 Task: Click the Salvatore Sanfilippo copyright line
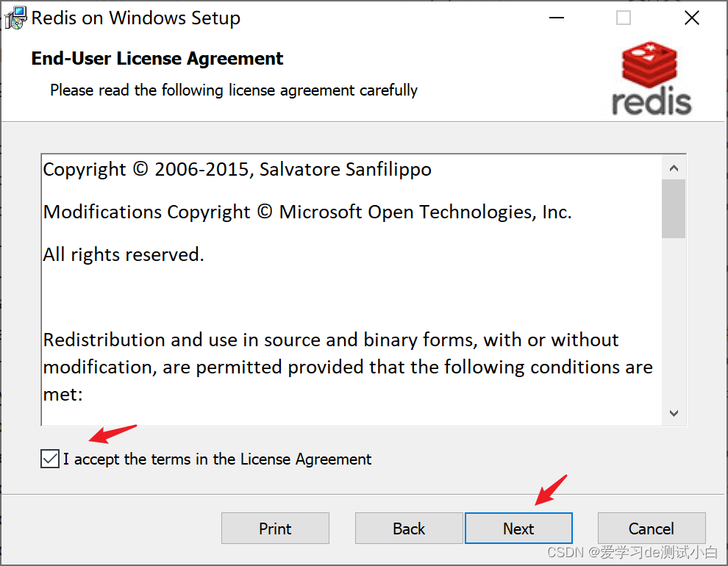[238, 169]
